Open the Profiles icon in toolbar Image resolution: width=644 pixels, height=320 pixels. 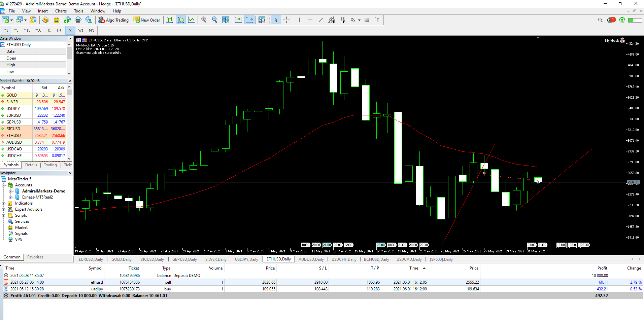[x=19, y=20]
